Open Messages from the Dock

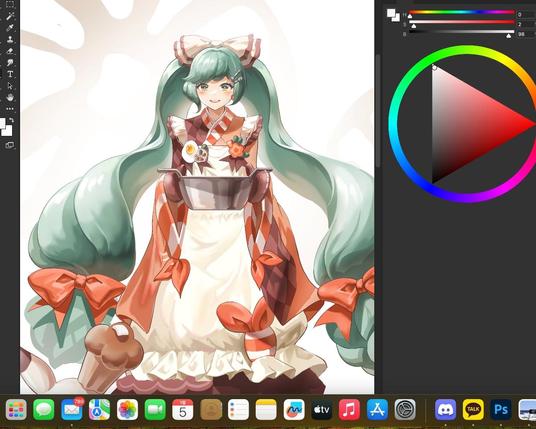point(44,410)
